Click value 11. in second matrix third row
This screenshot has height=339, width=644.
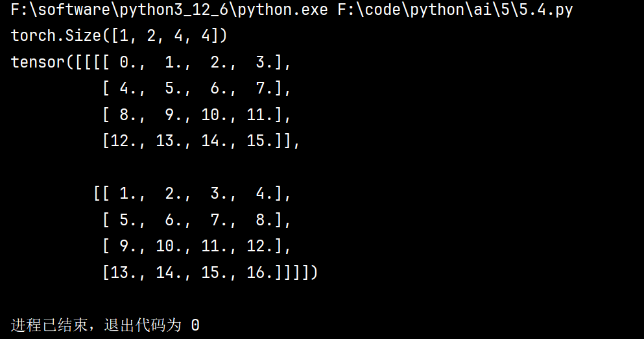tap(215, 246)
